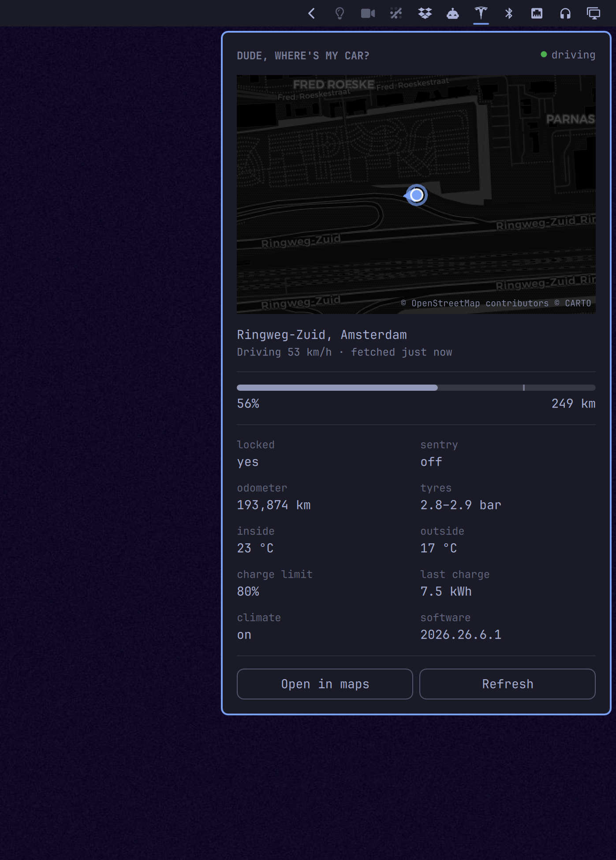Click the CARTO attribution text
This screenshot has width=616, height=860.
coord(573,303)
